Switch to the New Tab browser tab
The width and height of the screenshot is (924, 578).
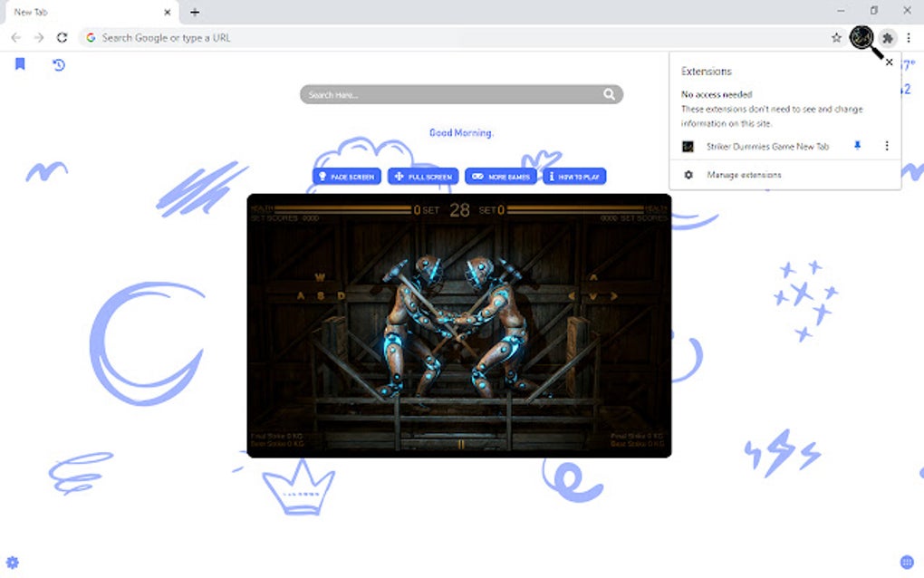coord(82,12)
